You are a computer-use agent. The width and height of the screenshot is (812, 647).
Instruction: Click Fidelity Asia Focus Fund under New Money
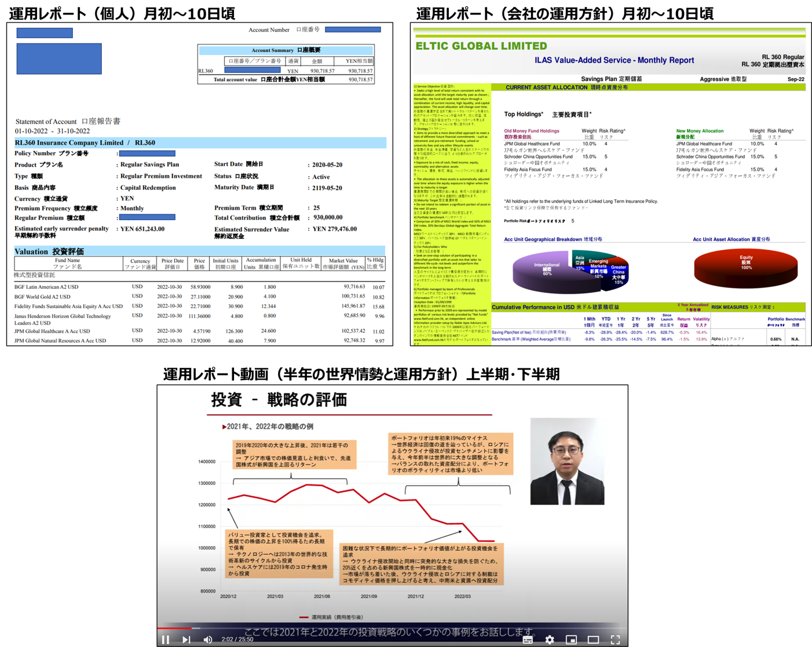tap(700, 170)
